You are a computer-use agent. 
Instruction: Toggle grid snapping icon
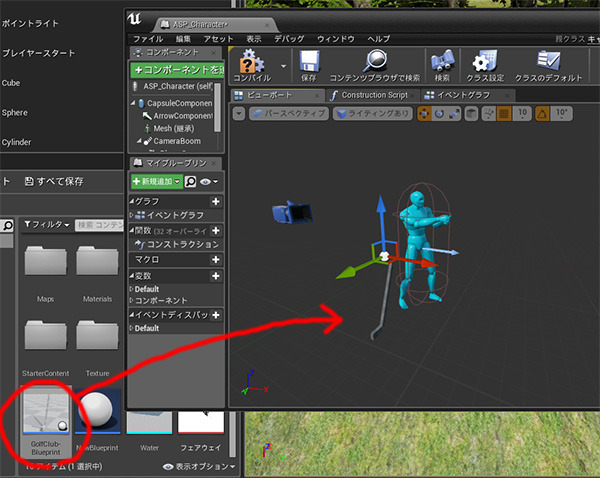click(504, 114)
